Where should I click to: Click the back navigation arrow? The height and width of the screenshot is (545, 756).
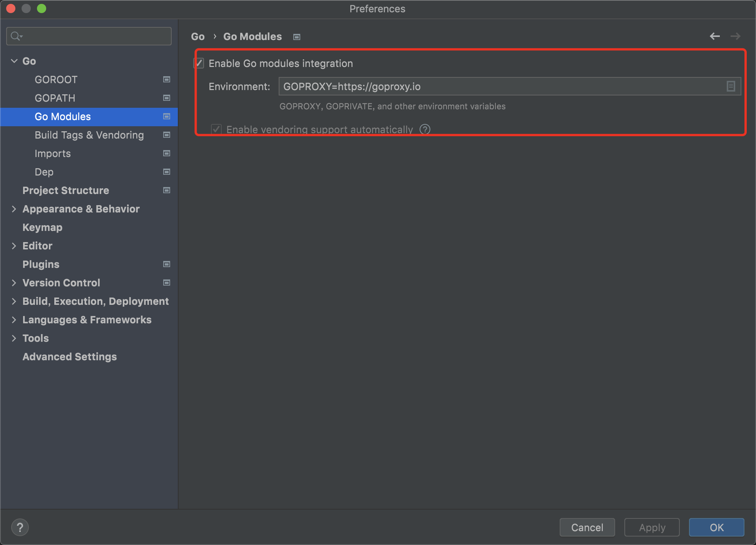714,36
